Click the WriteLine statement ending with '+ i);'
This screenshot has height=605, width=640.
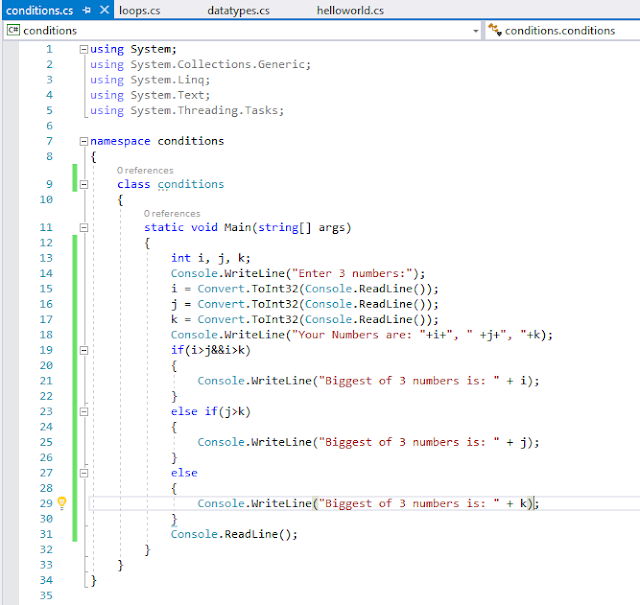click(368, 380)
